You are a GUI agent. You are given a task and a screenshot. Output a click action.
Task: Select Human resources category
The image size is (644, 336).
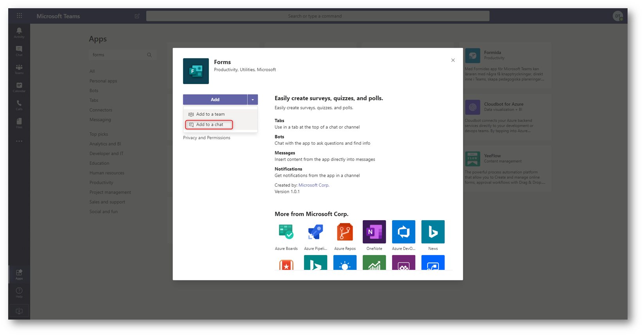coord(107,173)
